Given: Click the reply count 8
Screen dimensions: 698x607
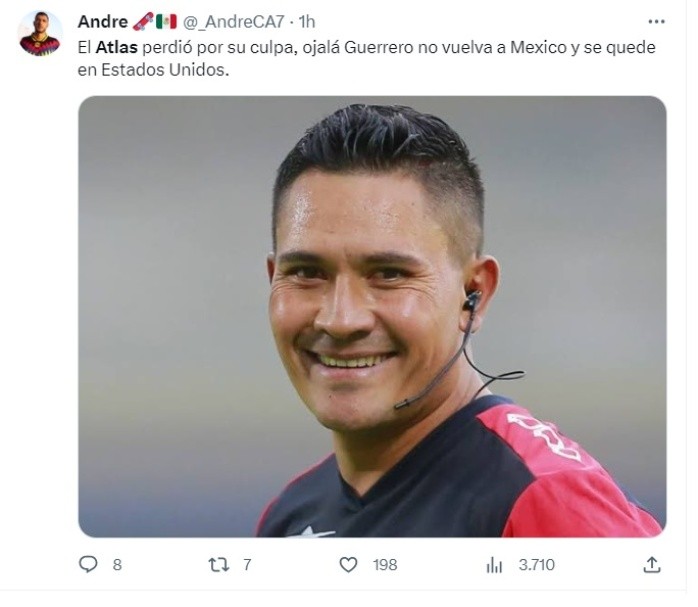Looking at the screenshot, I should (117, 565).
